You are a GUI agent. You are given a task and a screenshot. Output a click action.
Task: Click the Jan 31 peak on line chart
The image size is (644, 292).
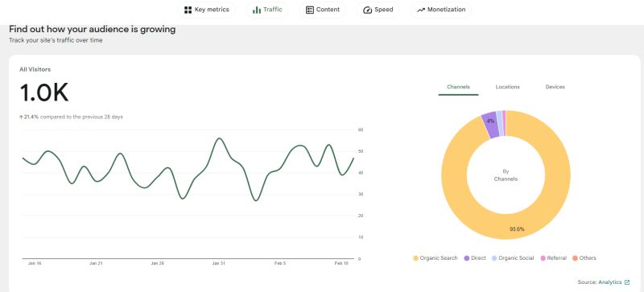click(220, 138)
